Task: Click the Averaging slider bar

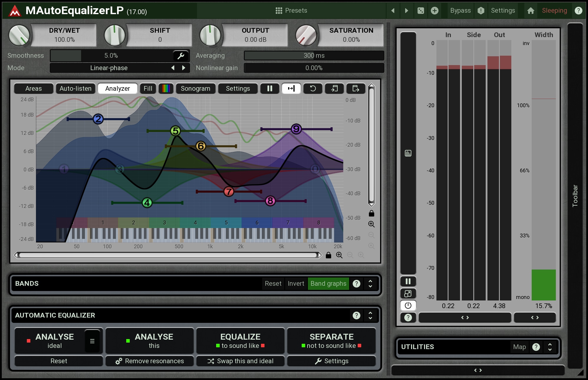Action: 314,56
